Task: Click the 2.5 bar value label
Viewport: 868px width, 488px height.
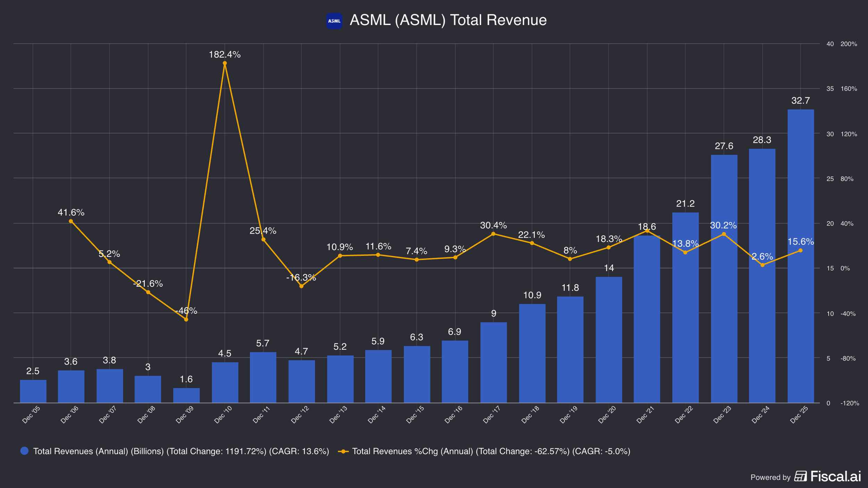Action: pyautogui.click(x=33, y=371)
